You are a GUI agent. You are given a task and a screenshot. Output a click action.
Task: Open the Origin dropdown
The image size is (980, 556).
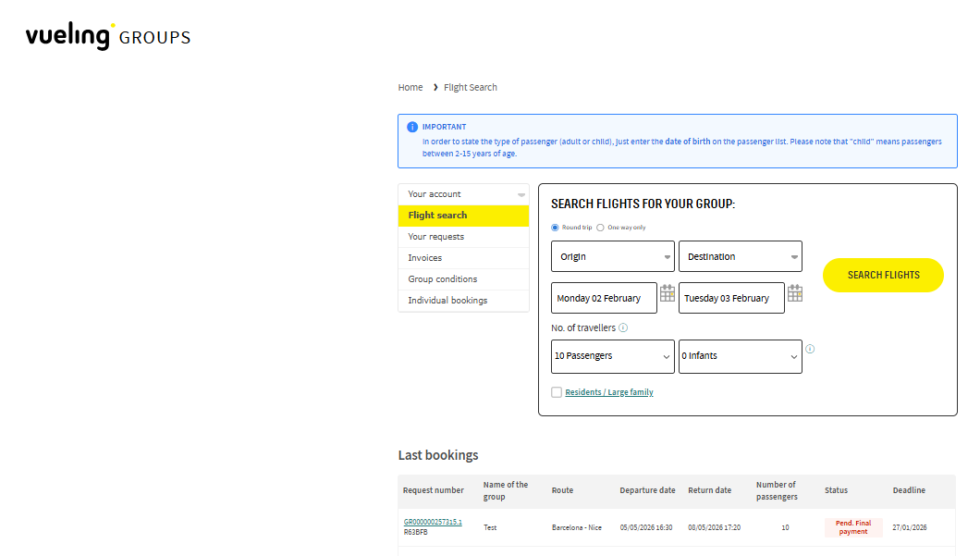(612, 257)
